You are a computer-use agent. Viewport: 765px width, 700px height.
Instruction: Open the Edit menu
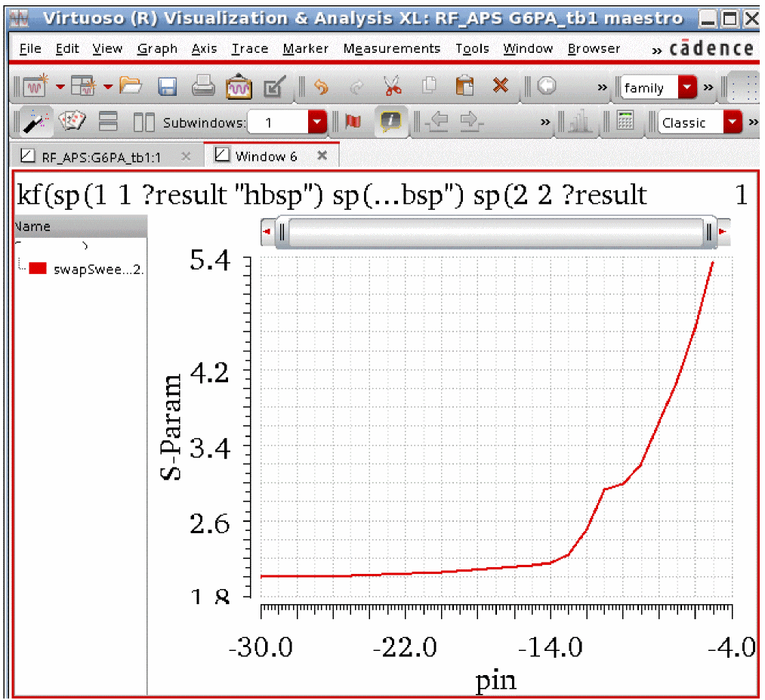click(67, 48)
